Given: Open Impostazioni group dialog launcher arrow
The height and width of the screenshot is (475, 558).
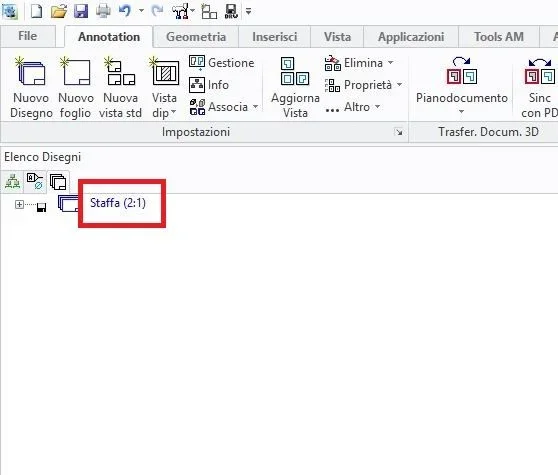Looking at the screenshot, I should click(399, 132).
